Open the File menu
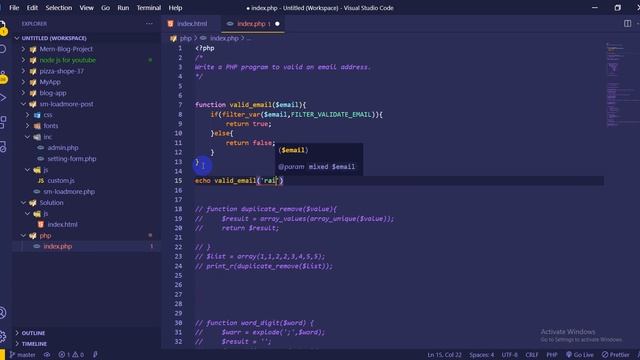Viewport: 640px width, 360px height. 14,8
